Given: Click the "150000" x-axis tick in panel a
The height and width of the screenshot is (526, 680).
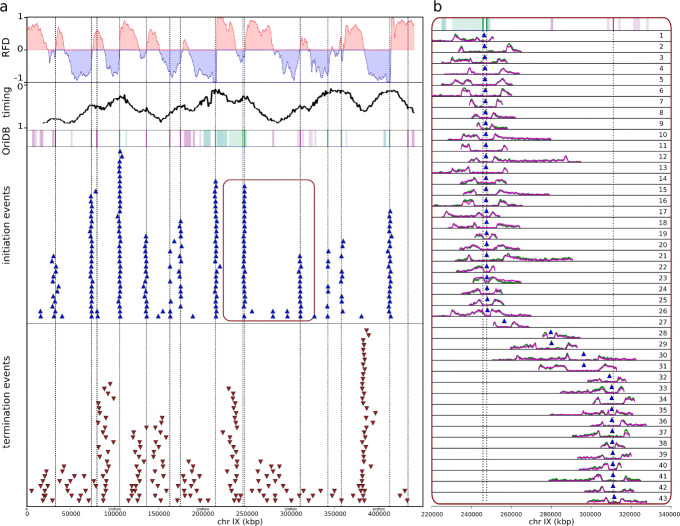Looking at the screenshot, I should point(159,514).
